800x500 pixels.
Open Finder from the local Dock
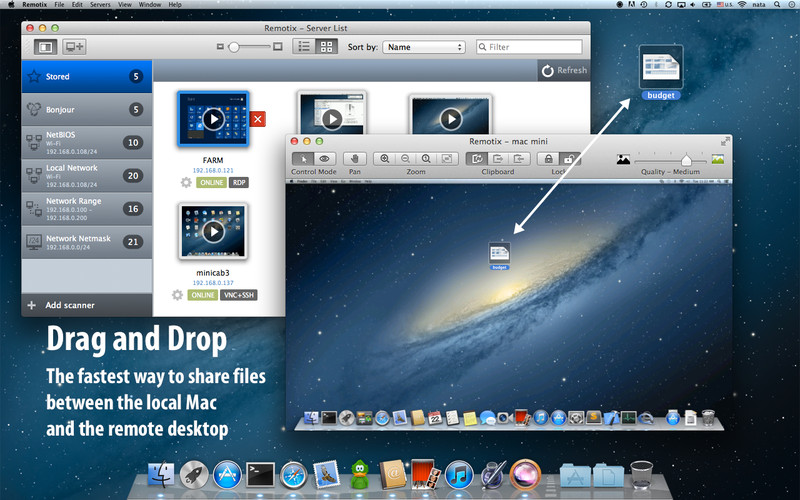tap(161, 474)
